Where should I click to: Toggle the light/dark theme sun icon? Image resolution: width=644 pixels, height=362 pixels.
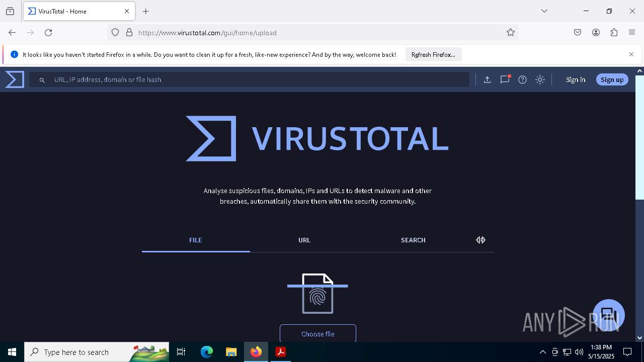pyautogui.click(x=540, y=79)
